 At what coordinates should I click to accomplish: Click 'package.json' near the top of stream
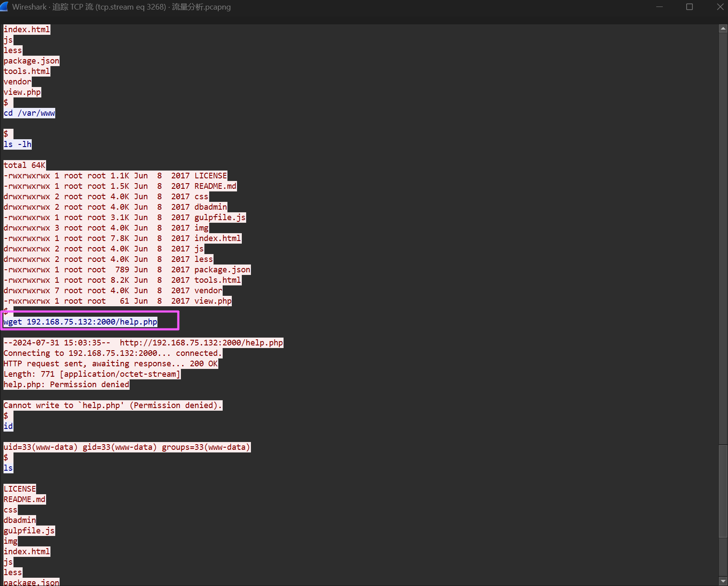pos(32,61)
